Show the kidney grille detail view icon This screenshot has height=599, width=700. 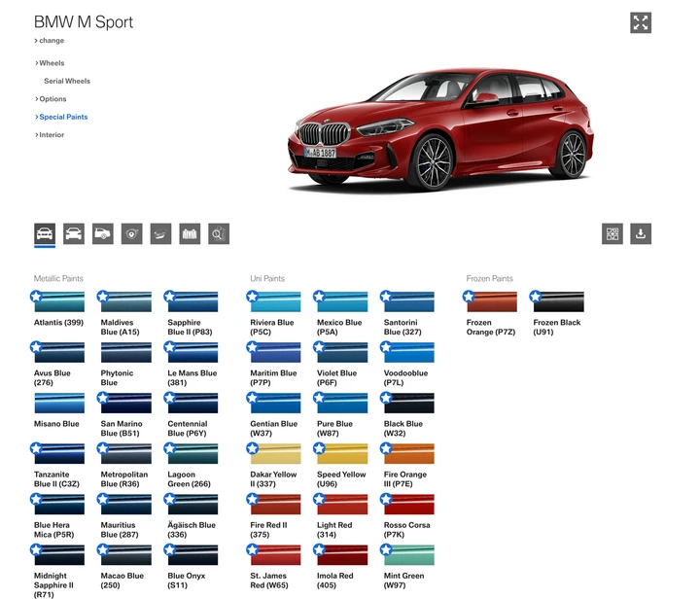190,233
